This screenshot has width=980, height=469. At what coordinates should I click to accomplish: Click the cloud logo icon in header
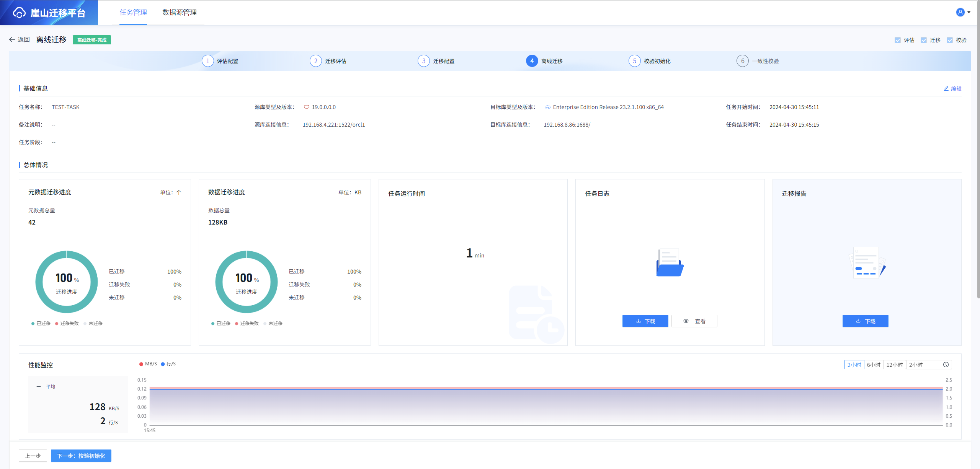click(x=19, y=13)
